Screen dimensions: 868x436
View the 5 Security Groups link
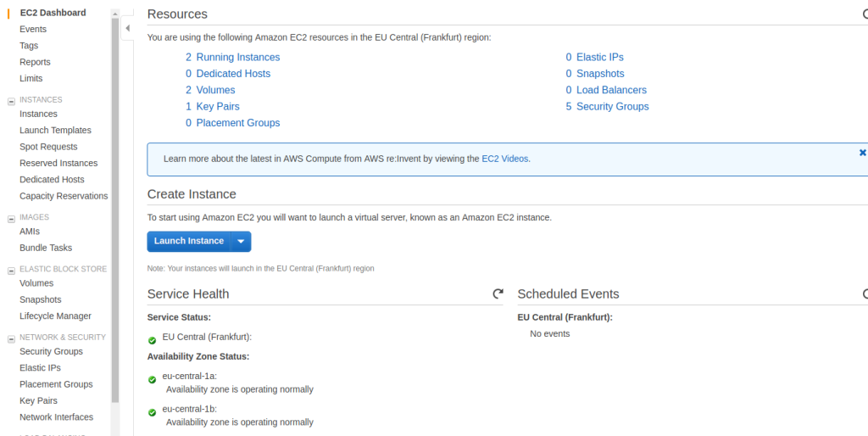(607, 106)
